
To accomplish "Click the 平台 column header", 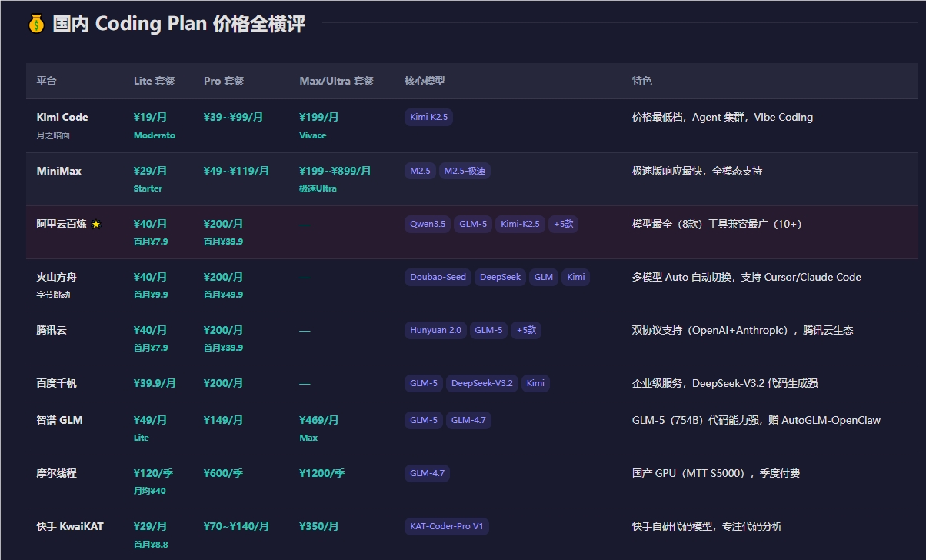I will (41, 80).
